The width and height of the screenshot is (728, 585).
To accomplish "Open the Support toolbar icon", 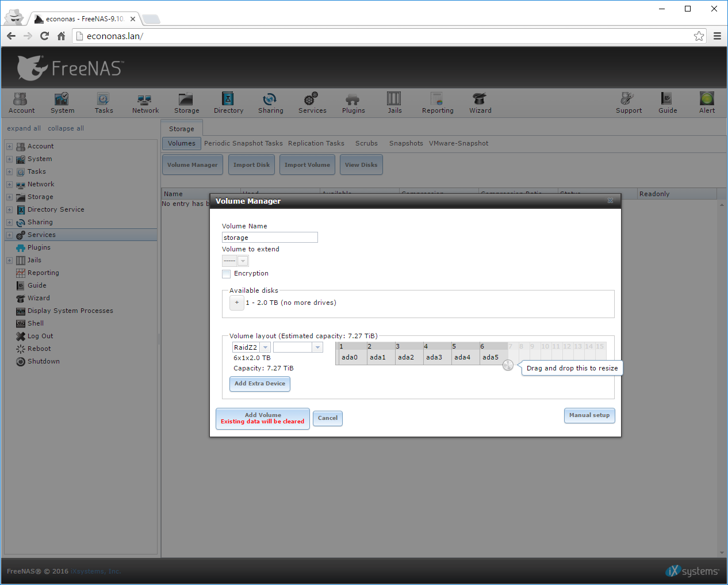I will tap(629, 103).
